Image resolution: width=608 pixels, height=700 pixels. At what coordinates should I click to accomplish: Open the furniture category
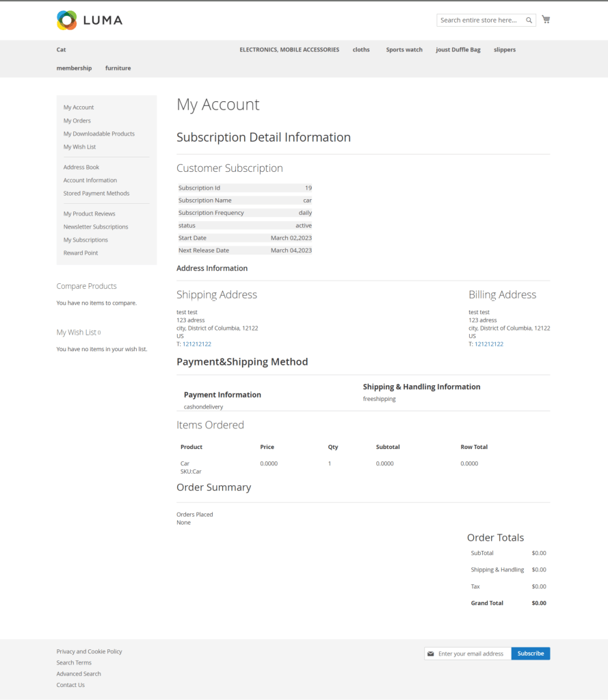coord(118,68)
